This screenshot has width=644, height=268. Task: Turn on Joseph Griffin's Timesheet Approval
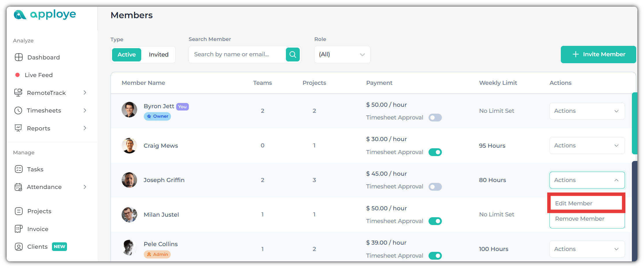tap(435, 187)
